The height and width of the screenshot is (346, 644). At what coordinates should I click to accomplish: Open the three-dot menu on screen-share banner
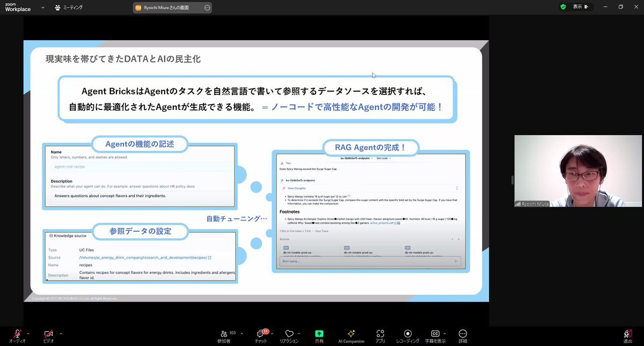click(207, 8)
